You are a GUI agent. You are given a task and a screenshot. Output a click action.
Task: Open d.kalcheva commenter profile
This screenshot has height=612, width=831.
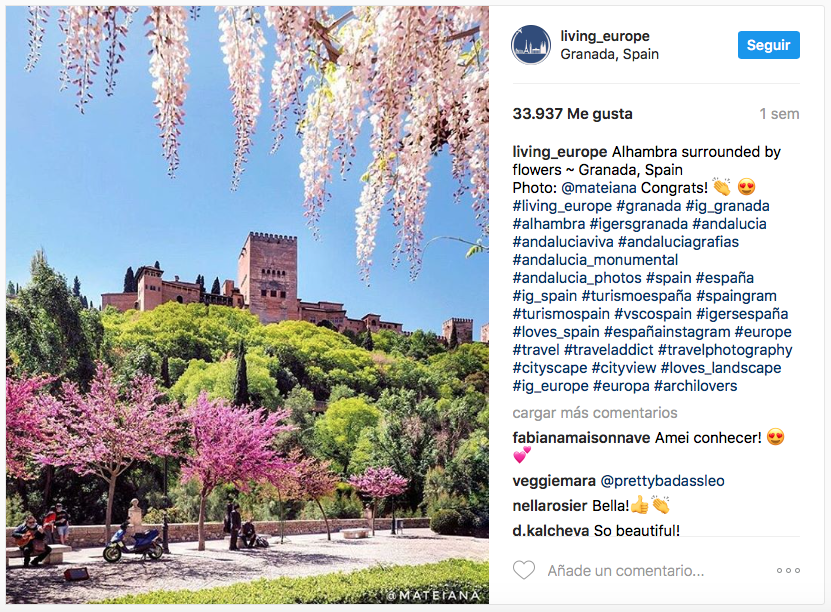551,530
